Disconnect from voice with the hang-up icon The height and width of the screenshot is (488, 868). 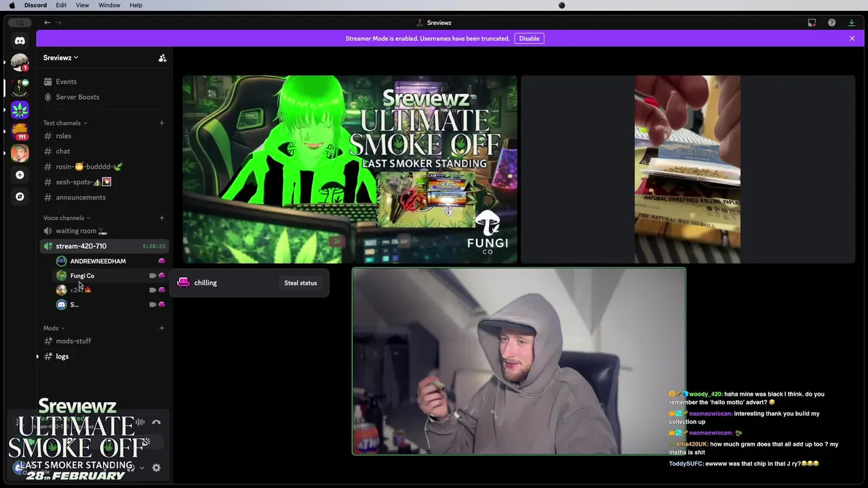156,422
